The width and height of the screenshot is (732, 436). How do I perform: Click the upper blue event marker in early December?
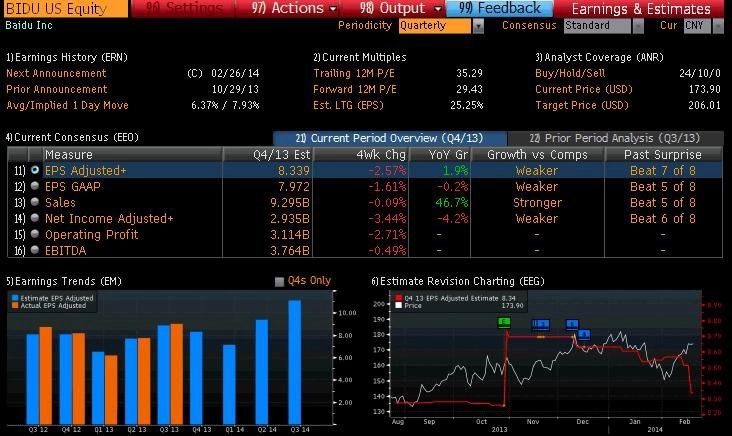572,324
